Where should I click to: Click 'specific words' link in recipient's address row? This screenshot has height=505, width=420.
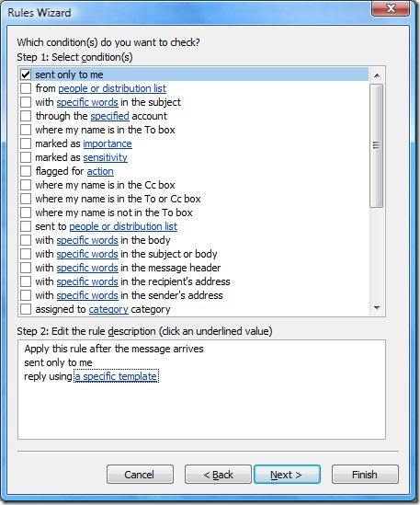click(87, 281)
